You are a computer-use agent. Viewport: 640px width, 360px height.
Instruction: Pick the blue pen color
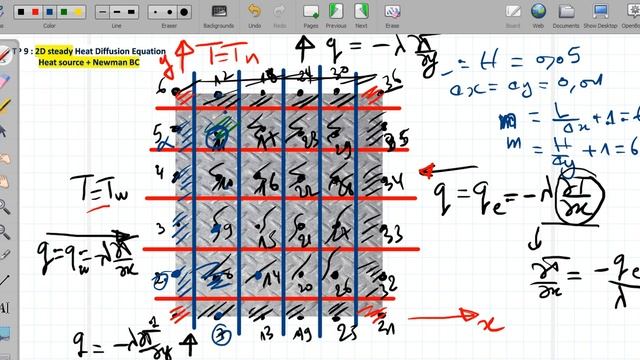pyautogui.click(x=49, y=12)
